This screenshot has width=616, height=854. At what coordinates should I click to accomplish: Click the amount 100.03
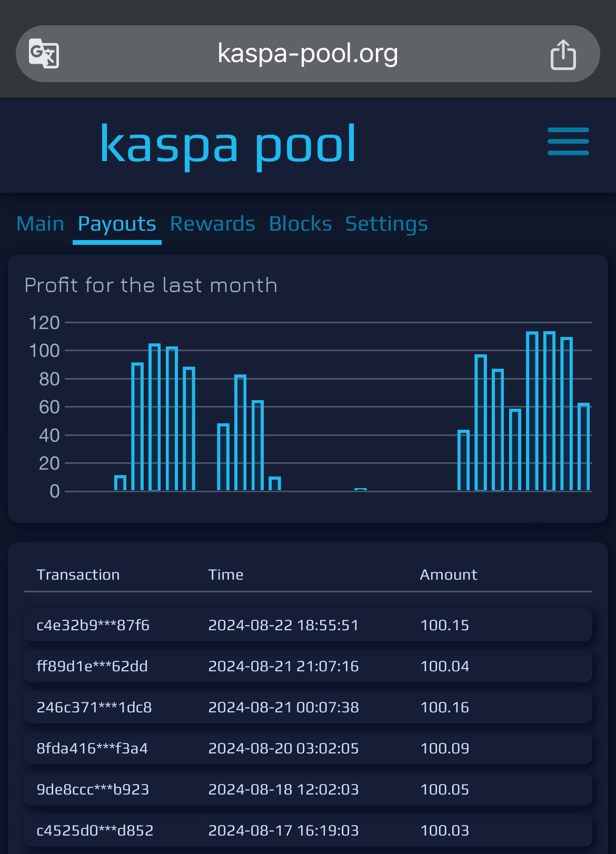click(x=444, y=830)
